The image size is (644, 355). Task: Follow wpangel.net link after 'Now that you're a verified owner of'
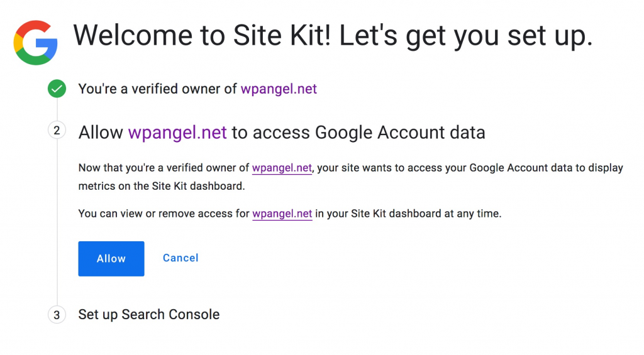[x=282, y=168]
